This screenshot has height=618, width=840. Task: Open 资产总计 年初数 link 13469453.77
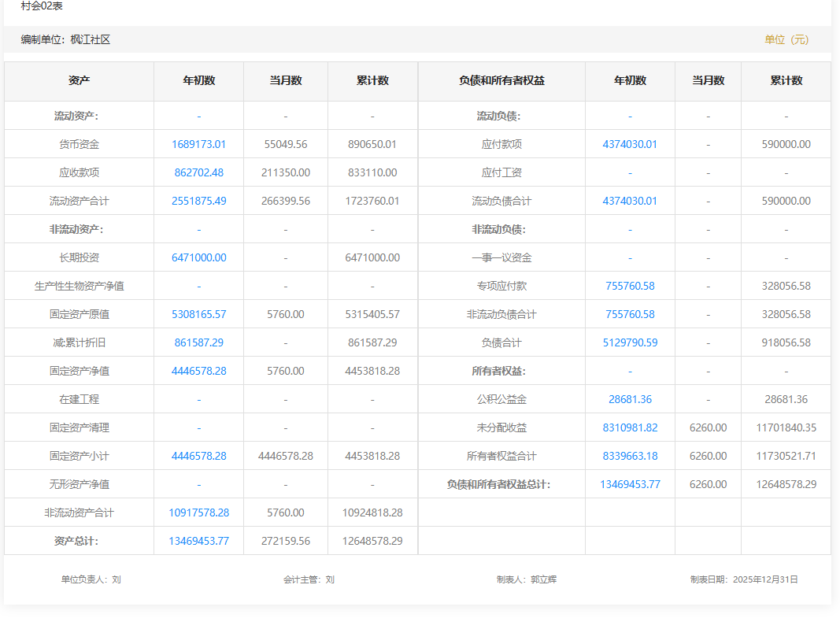[x=198, y=541]
